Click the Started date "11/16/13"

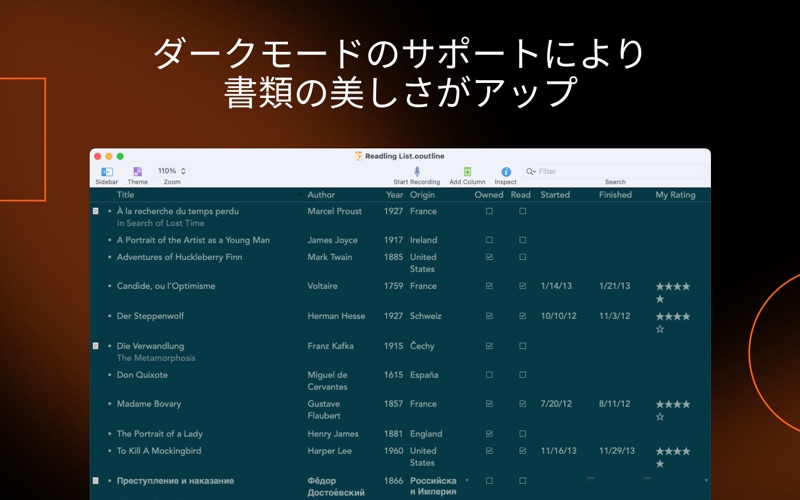[x=558, y=451]
